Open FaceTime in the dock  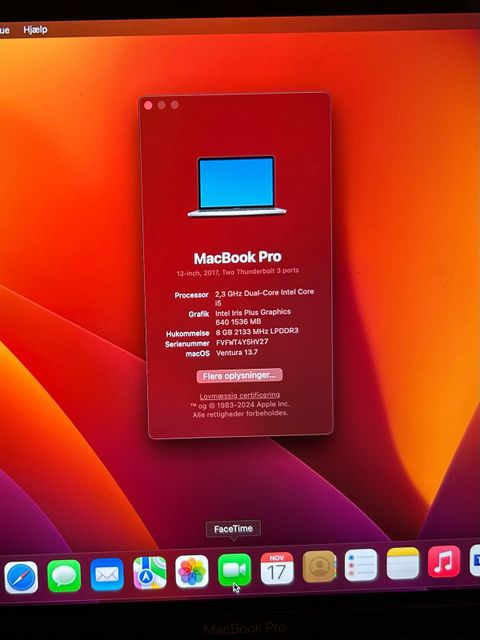tap(234, 570)
